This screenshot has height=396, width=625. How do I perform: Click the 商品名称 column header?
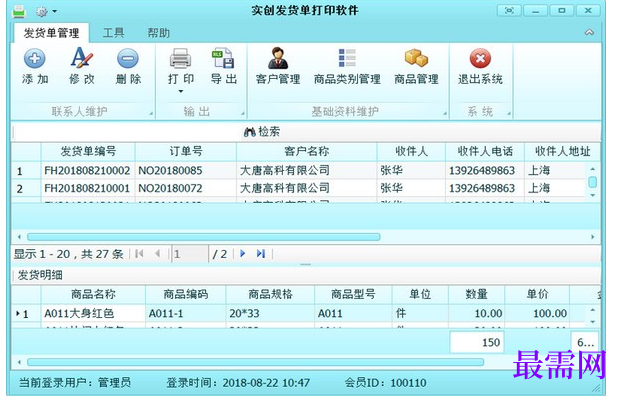[93, 294]
